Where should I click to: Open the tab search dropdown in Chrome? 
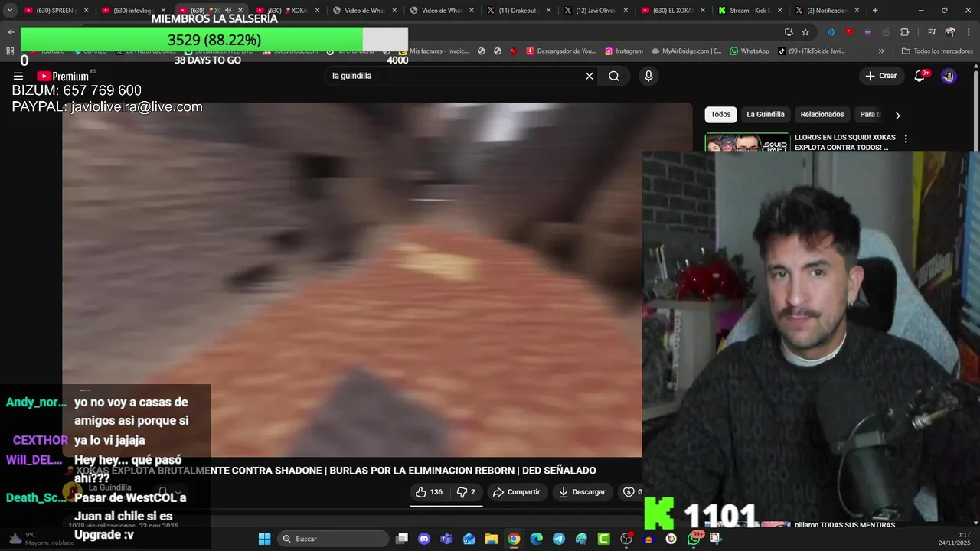click(10, 11)
